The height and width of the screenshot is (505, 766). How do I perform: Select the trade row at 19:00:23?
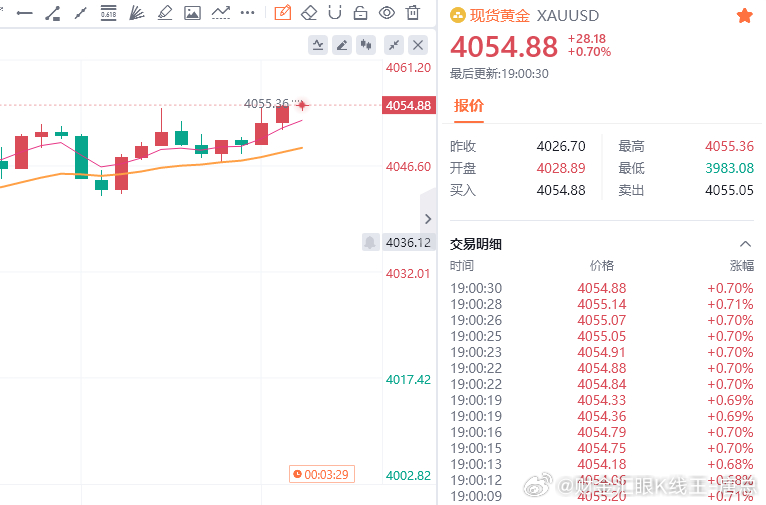coord(602,352)
